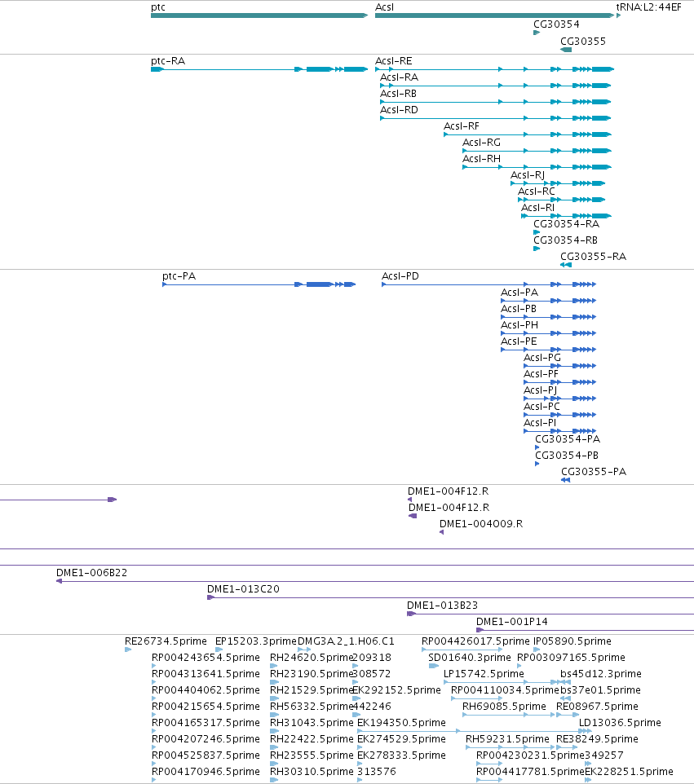694x784 pixels.
Task: Click the DME1-013B23 BAC label
Action: tap(442, 605)
